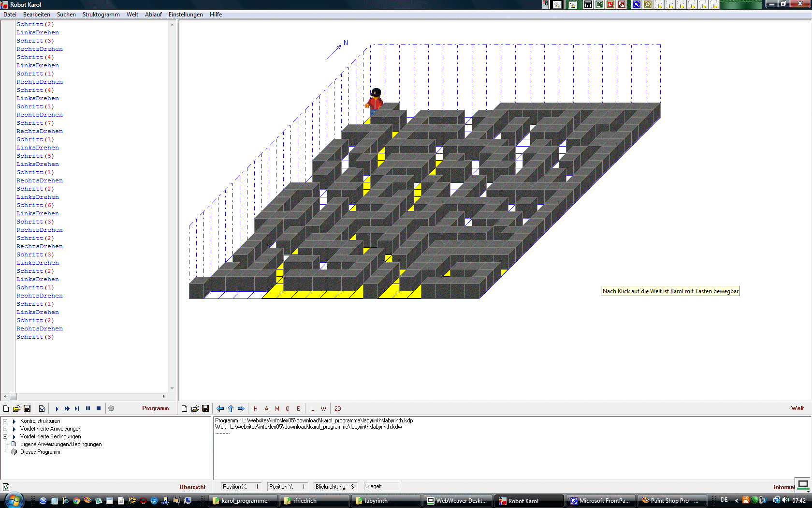Select Dieses Programm in the overview tree
812x508 pixels.
pyautogui.click(x=40, y=452)
